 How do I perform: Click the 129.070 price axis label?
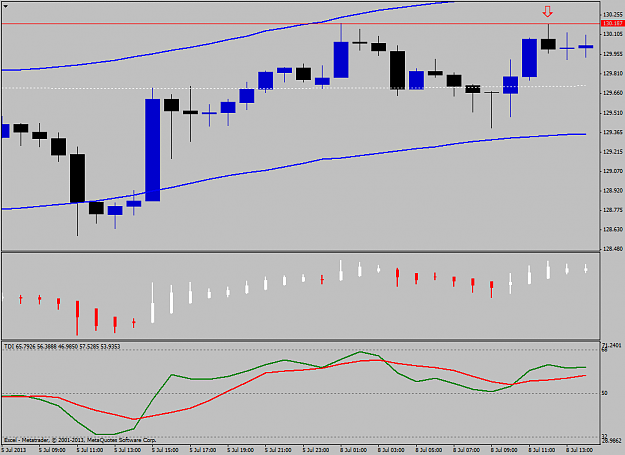613,171
